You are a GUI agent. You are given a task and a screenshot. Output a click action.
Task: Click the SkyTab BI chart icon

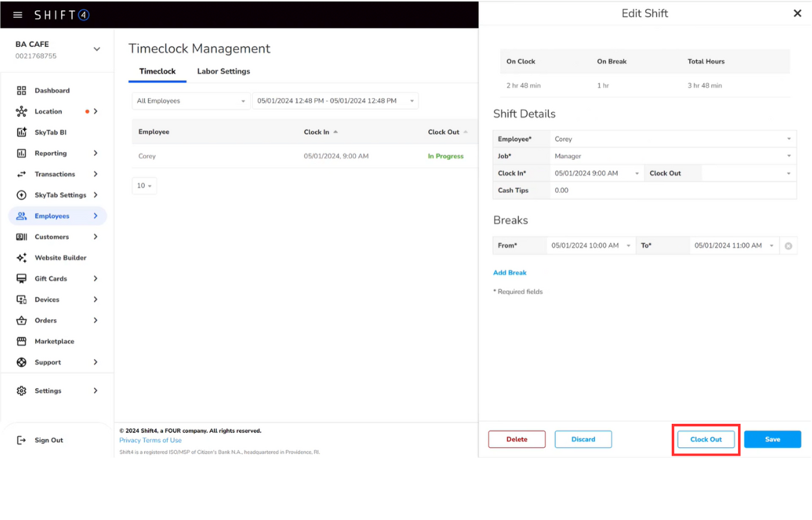(x=21, y=133)
